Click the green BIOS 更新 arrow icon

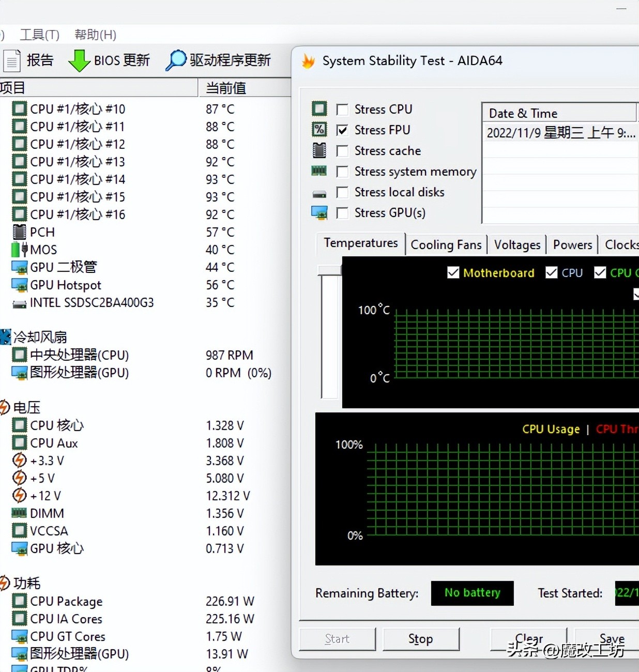pyautogui.click(x=79, y=60)
